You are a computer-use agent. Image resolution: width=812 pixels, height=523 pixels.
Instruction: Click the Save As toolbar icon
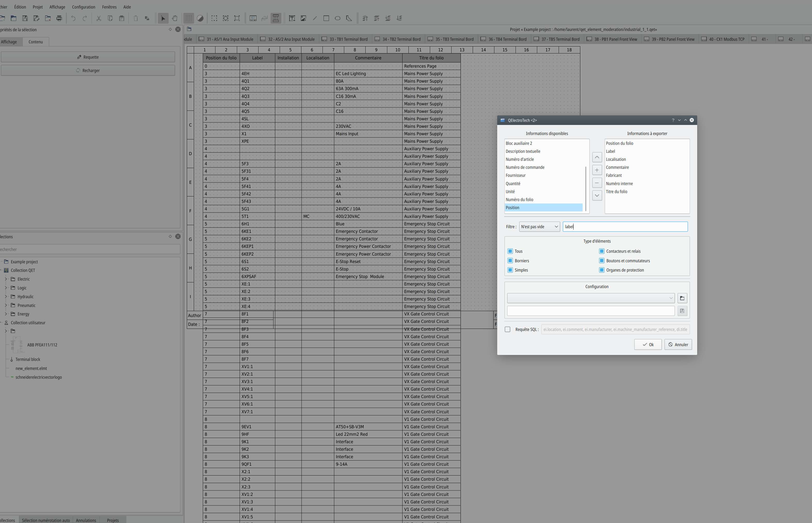point(36,18)
